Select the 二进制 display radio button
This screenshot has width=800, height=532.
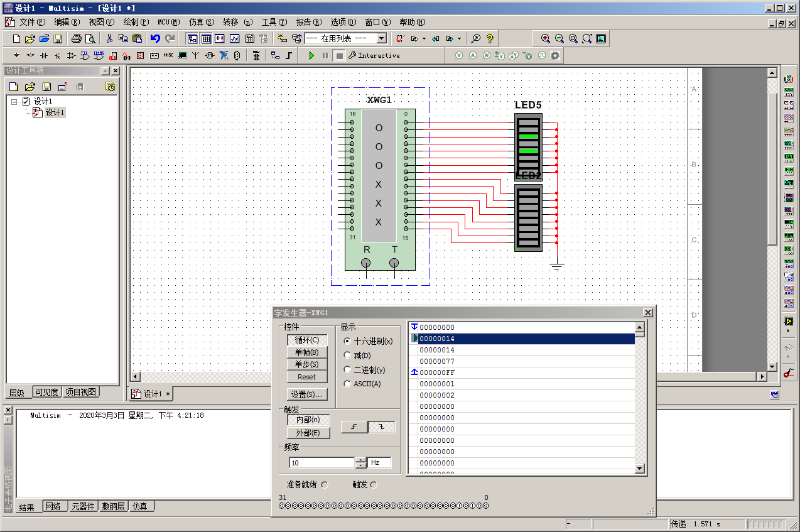point(348,370)
